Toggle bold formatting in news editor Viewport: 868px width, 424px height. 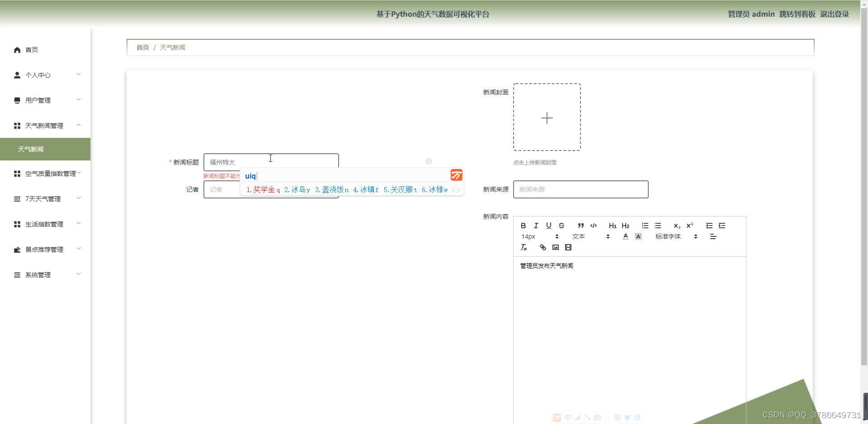[x=523, y=226]
